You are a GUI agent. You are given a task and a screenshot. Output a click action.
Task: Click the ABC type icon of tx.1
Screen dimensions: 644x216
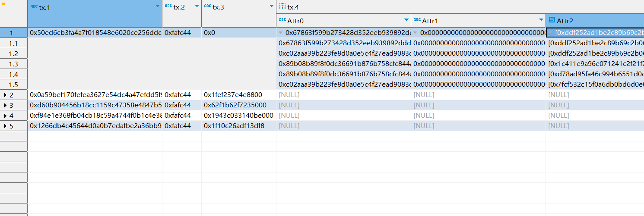click(34, 7)
